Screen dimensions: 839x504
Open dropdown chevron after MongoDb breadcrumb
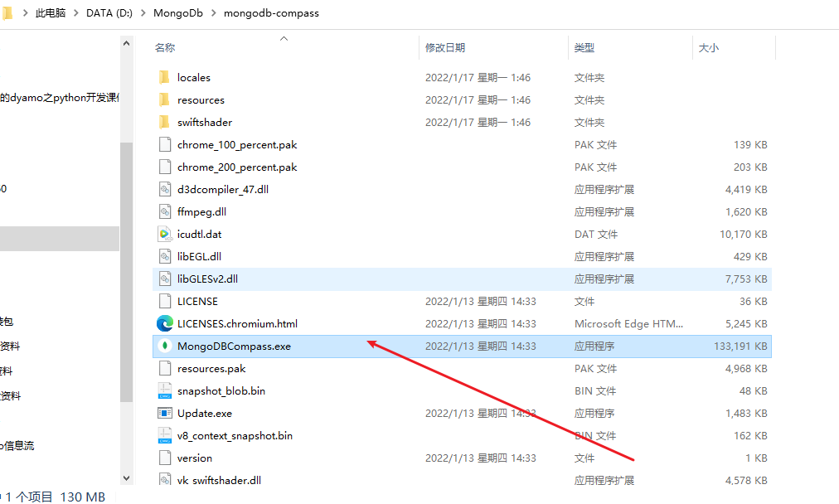click(x=214, y=13)
